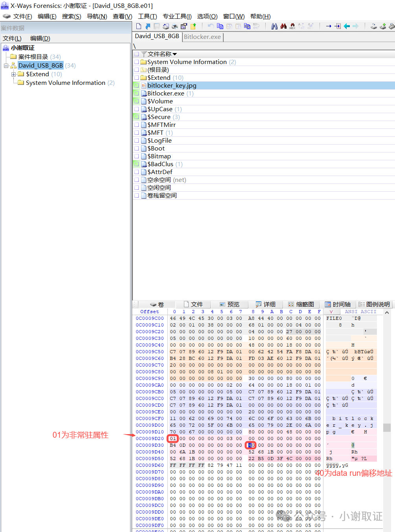
Task: Select the $AttrDef file row
Action: pyautogui.click(x=264, y=172)
